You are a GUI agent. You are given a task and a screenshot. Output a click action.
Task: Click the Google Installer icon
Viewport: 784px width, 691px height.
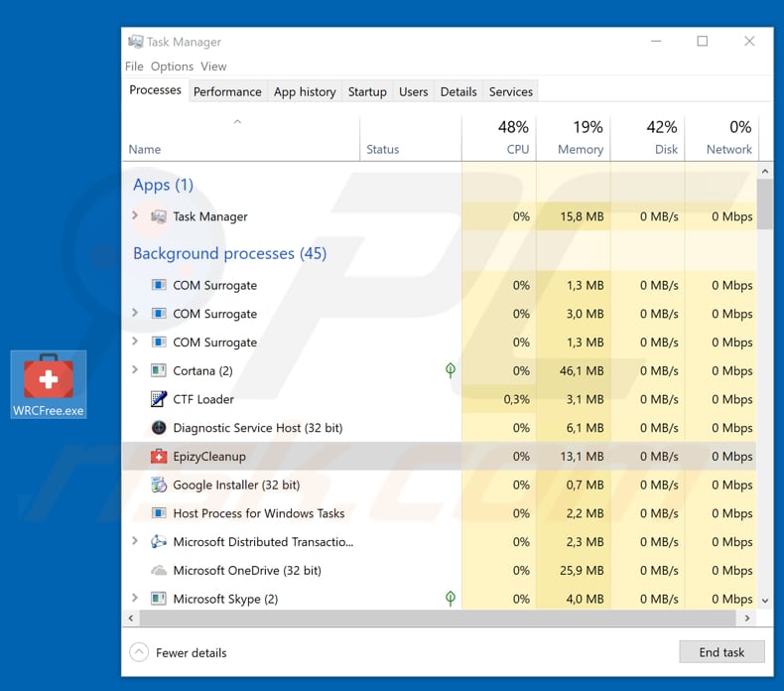[x=159, y=484]
